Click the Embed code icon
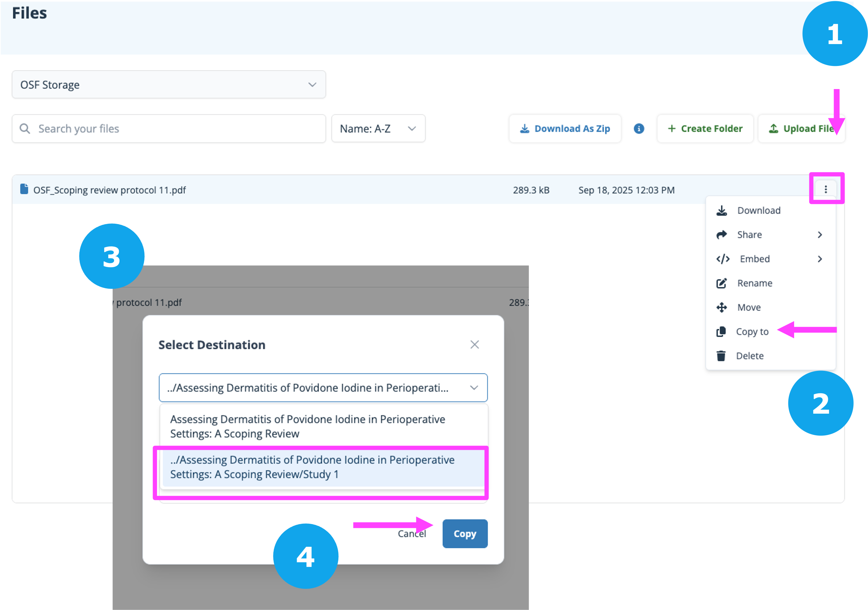This screenshot has width=868, height=610. tap(722, 259)
